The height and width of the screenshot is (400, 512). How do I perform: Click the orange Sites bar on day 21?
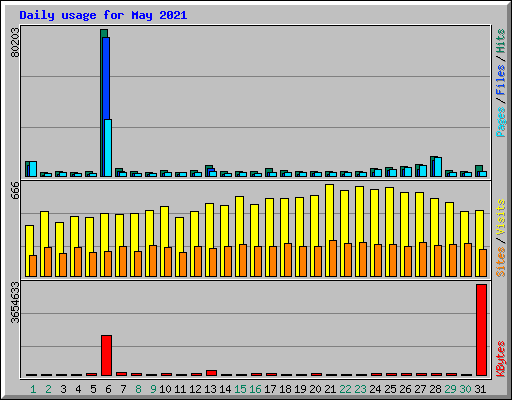point(333,258)
